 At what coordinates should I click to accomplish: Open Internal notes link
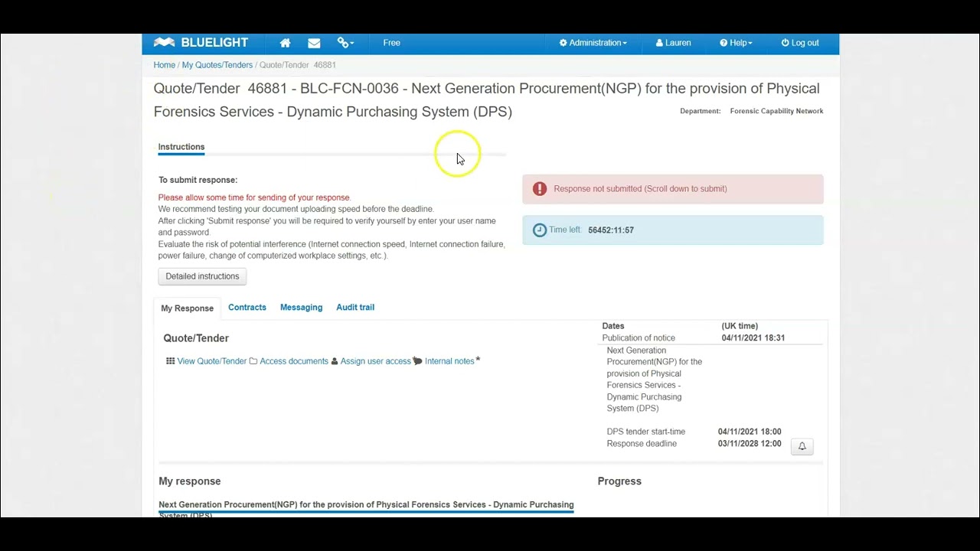coord(449,361)
